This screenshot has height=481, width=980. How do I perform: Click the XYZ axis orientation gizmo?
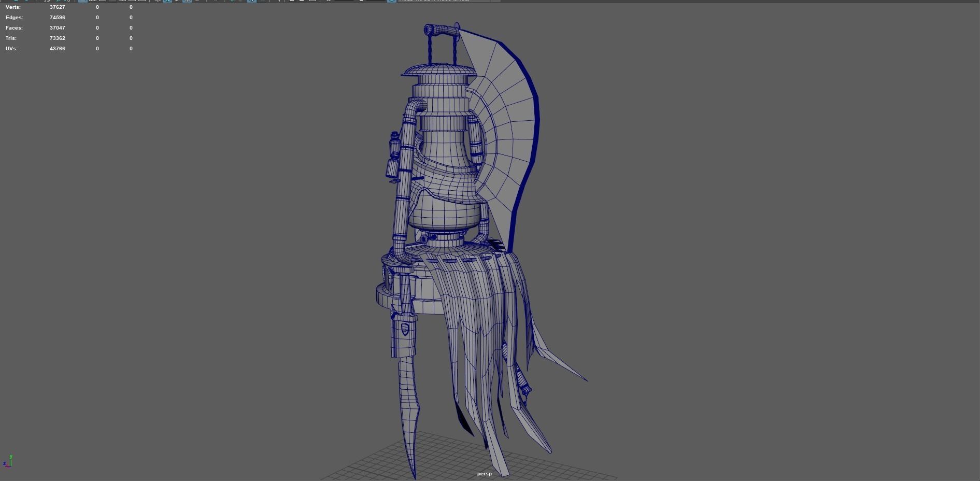pyautogui.click(x=8, y=461)
